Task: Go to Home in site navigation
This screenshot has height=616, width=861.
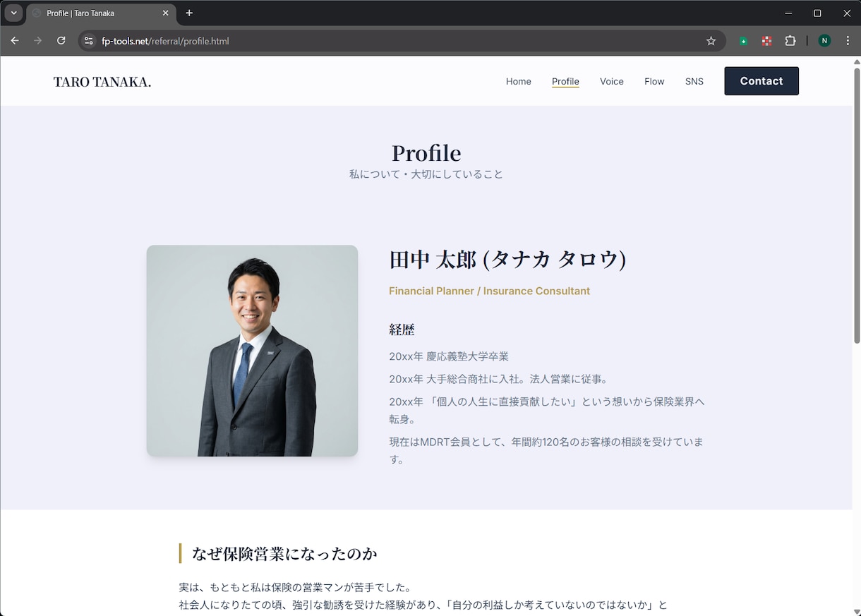Action: click(518, 81)
